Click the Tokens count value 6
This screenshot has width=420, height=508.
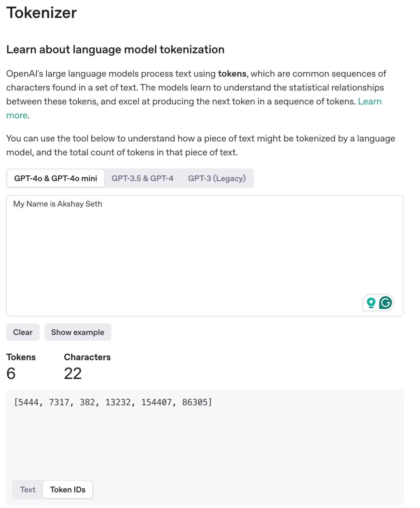11,373
